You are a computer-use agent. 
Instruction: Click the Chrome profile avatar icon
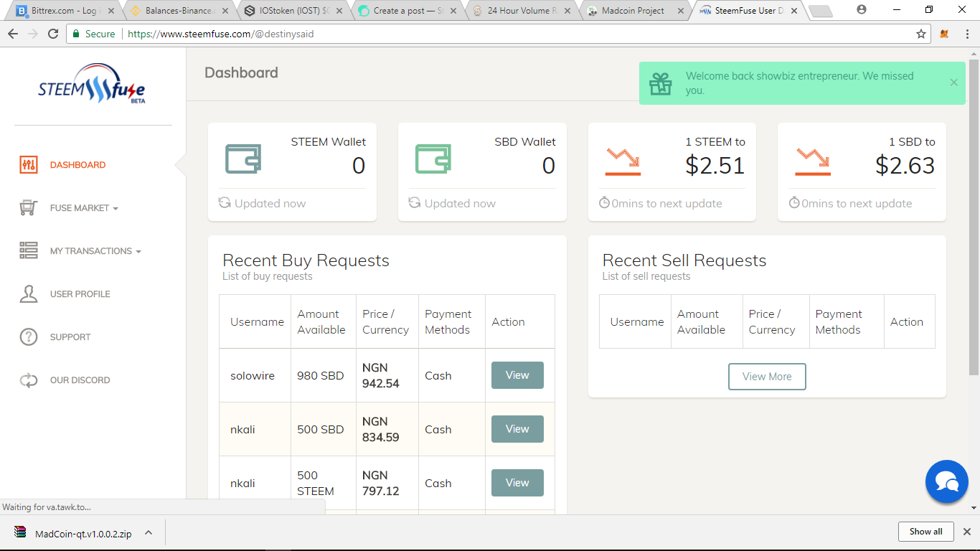862,9
